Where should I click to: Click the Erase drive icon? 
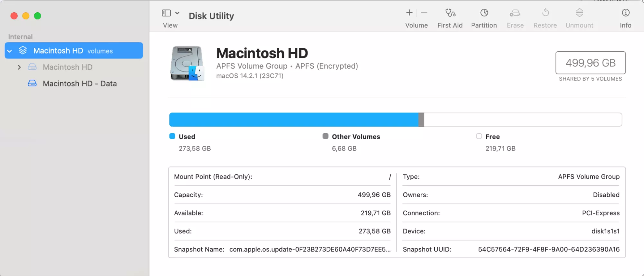tap(515, 13)
